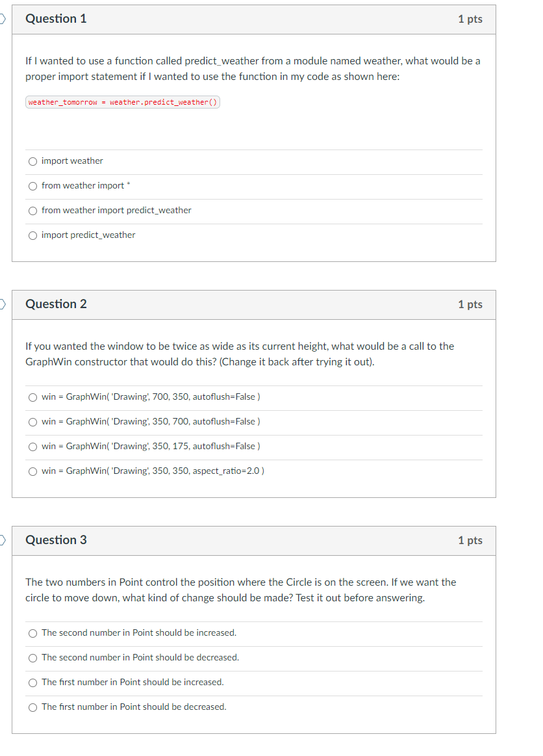Collapse Question 1 using its left chevron
The image size is (543, 756).
pos(1,19)
